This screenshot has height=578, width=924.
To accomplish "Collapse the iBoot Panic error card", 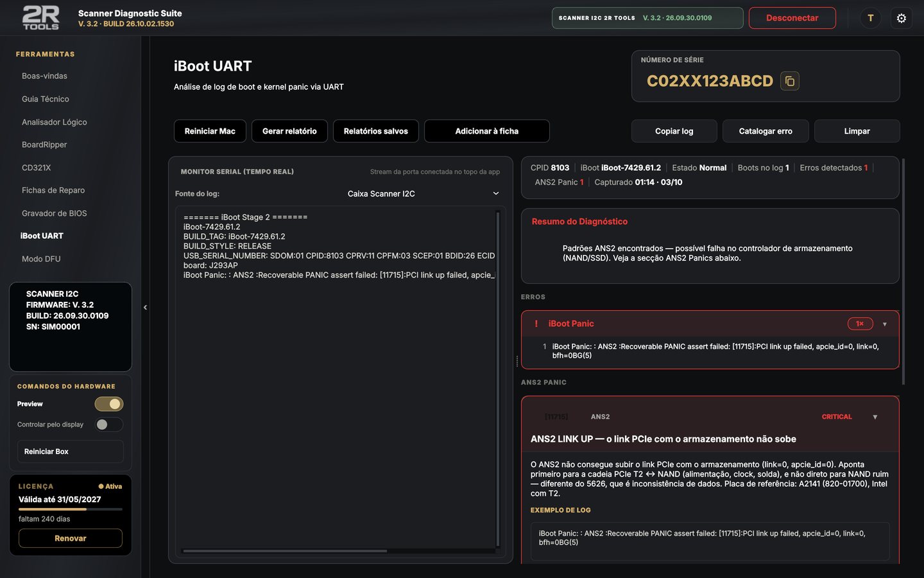I will [885, 324].
